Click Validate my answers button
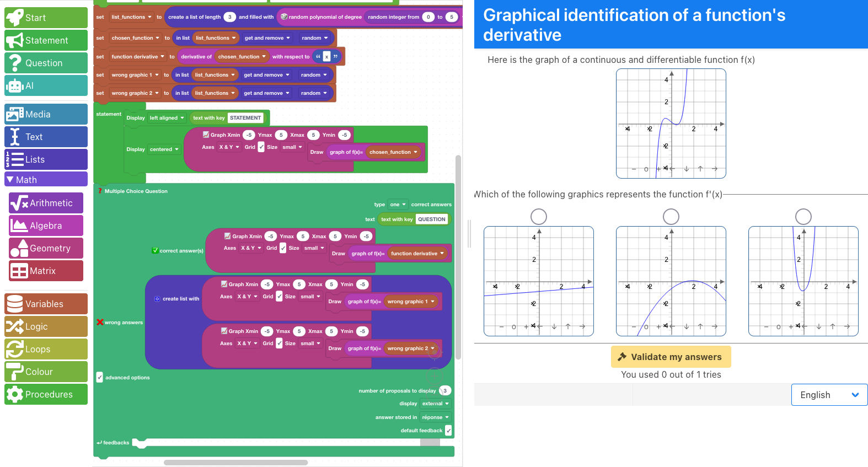 (x=671, y=357)
